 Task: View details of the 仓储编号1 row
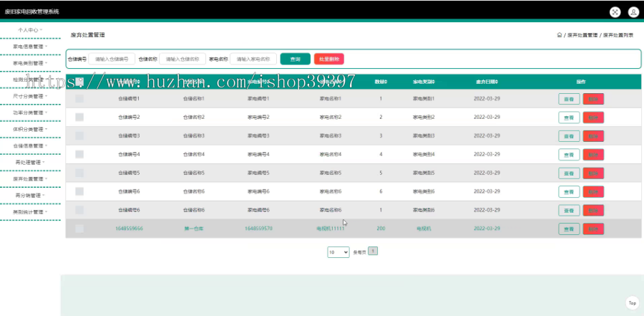tap(569, 99)
